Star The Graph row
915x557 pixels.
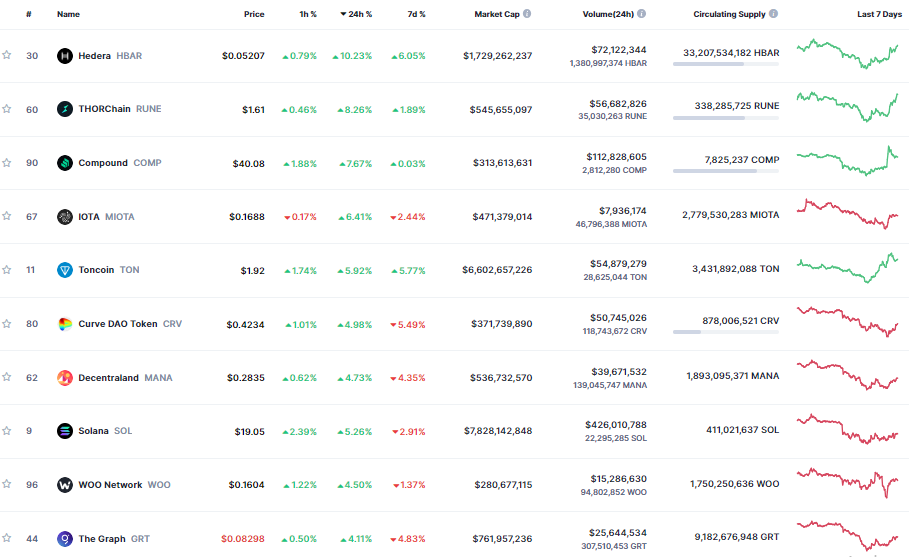pyautogui.click(x=7, y=537)
